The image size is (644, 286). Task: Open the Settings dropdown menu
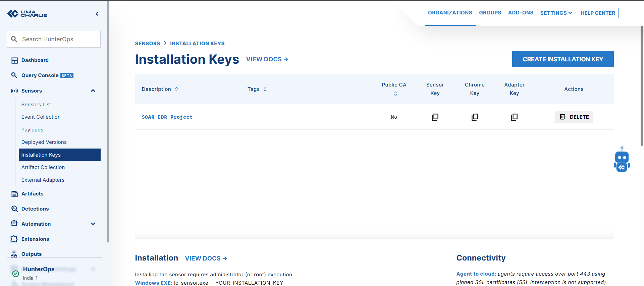click(556, 13)
